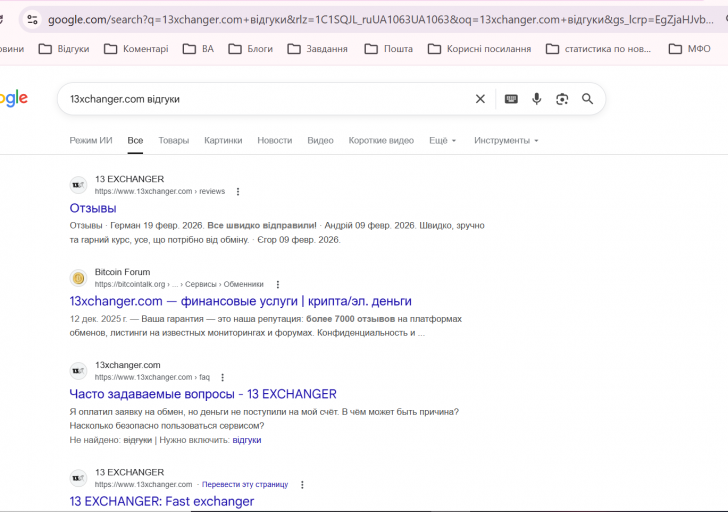The width and height of the screenshot is (728, 512).
Task: Switch to the Короткие видео tab
Action: tap(381, 140)
